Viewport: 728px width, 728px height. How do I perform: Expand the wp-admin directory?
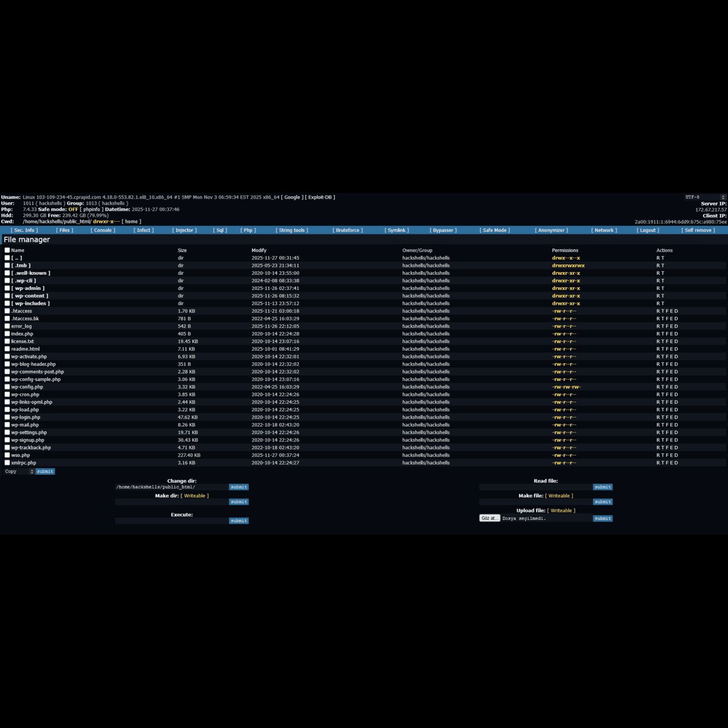click(x=28, y=288)
